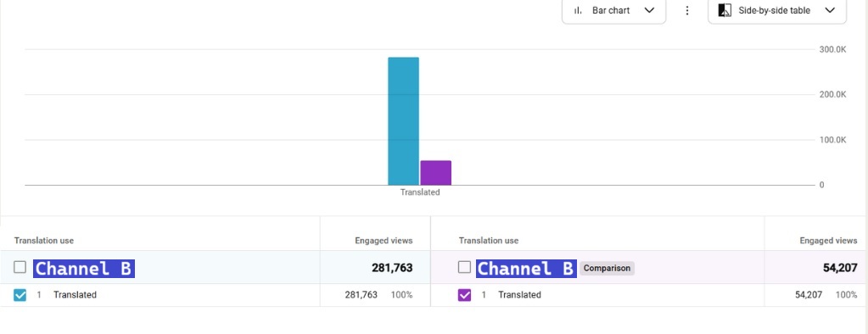Click the left Translation use column header
Screen dimensions: 868x334
(44, 241)
